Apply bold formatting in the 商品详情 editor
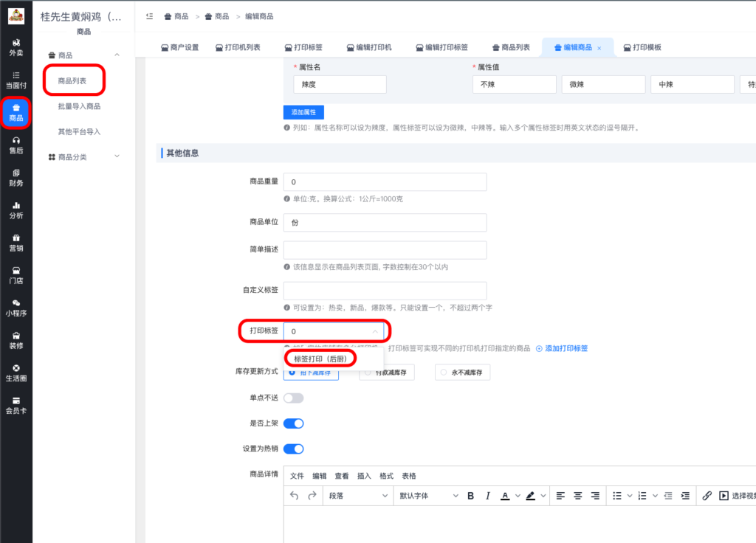This screenshot has height=543, width=756. (470, 496)
